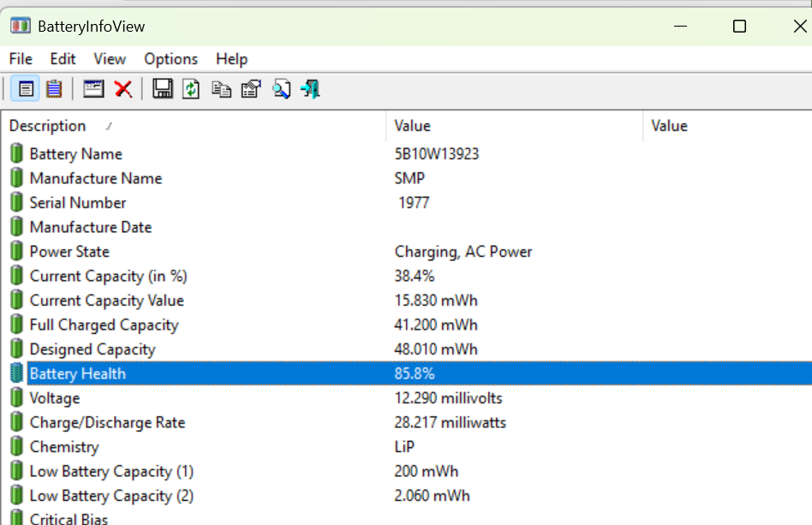Click the 5B10W13923 battery name value
This screenshot has height=525, width=812.
[x=437, y=154]
